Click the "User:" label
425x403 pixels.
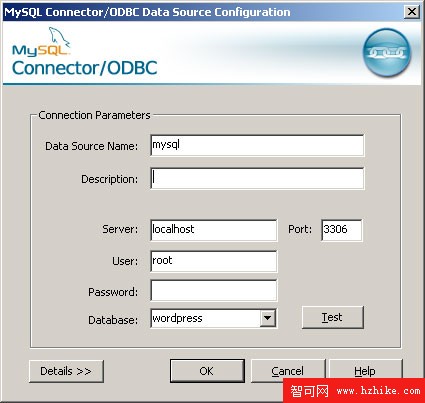(125, 261)
